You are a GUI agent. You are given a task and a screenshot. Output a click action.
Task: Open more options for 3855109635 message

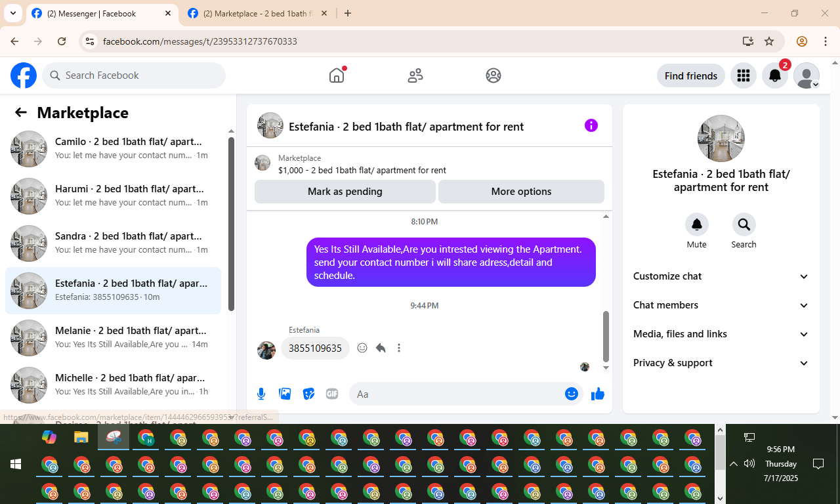coord(399,348)
